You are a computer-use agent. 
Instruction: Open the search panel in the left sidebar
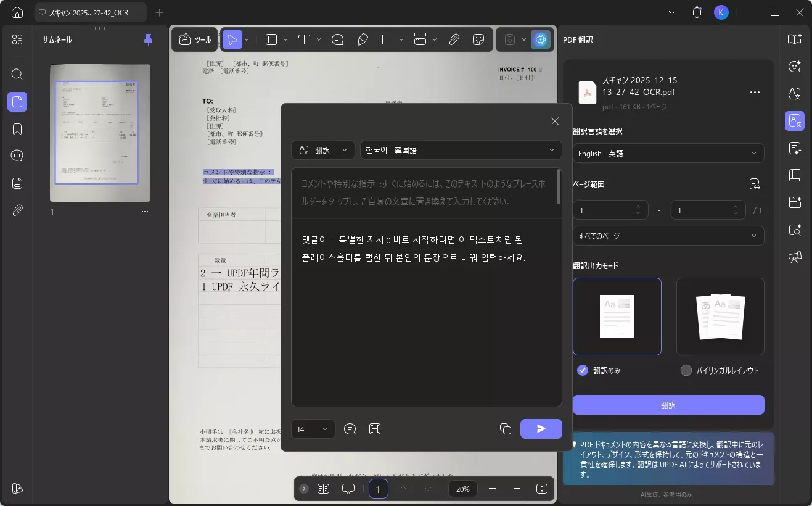[17, 74]
